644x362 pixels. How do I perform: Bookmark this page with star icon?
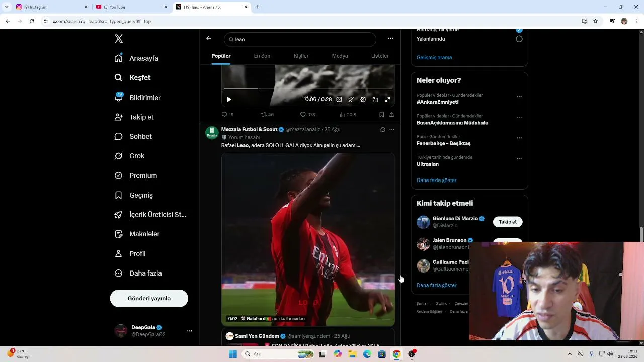[595, 21]
